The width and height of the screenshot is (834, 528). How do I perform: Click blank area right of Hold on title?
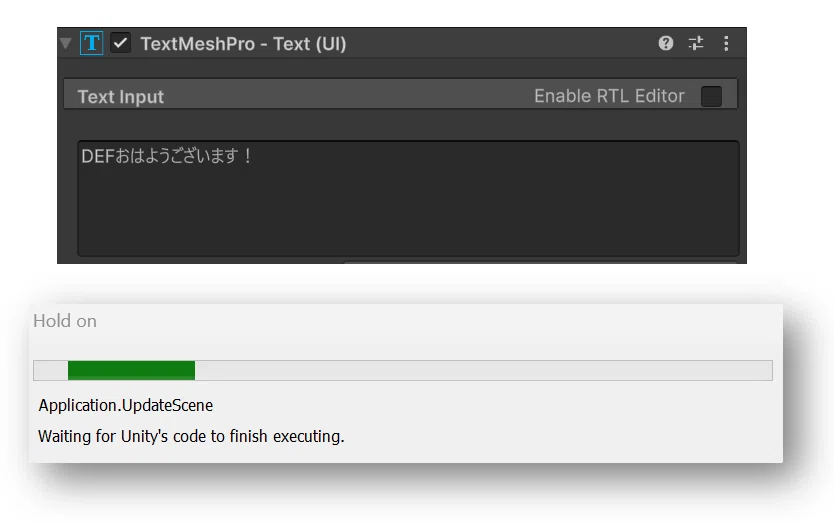(436, 321)
